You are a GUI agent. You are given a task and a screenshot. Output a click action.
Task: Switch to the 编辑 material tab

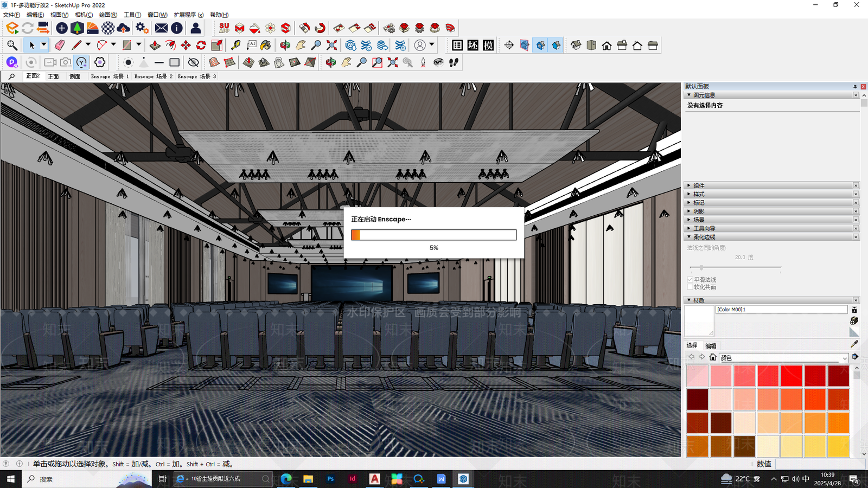pos(711,346)
